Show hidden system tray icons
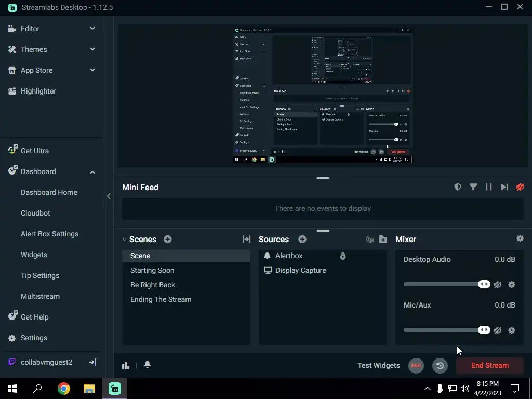This screenshot has width=532, height=399. (428, 389)
